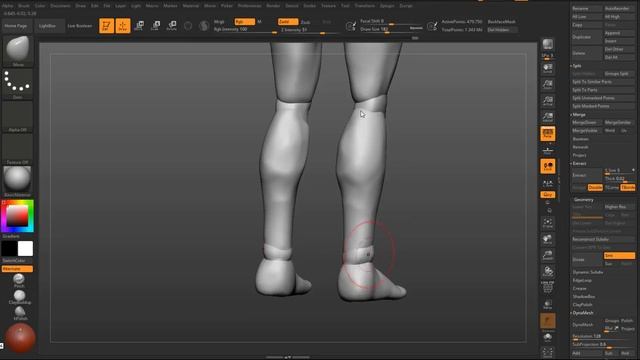Collapse the Merge subpalette section
This screenshot has width=640, height=360.
click(579, 115)
